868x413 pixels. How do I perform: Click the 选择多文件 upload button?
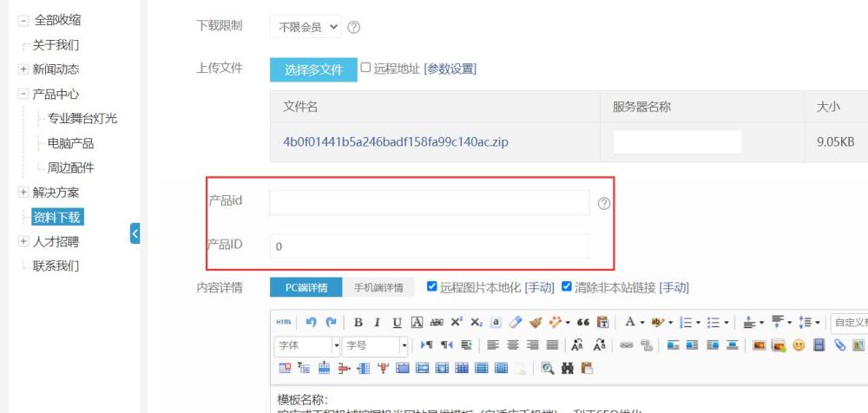[x=313, y=69]
